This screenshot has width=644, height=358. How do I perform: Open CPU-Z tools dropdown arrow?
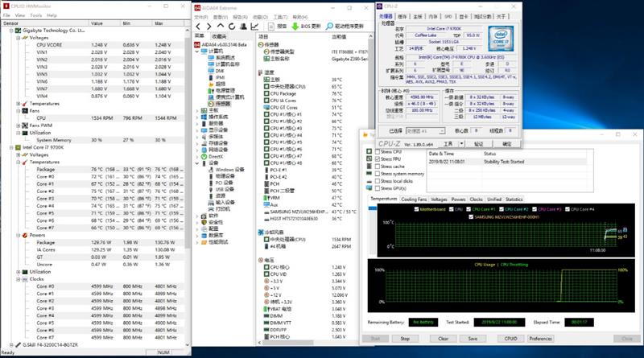pos(461,144)
